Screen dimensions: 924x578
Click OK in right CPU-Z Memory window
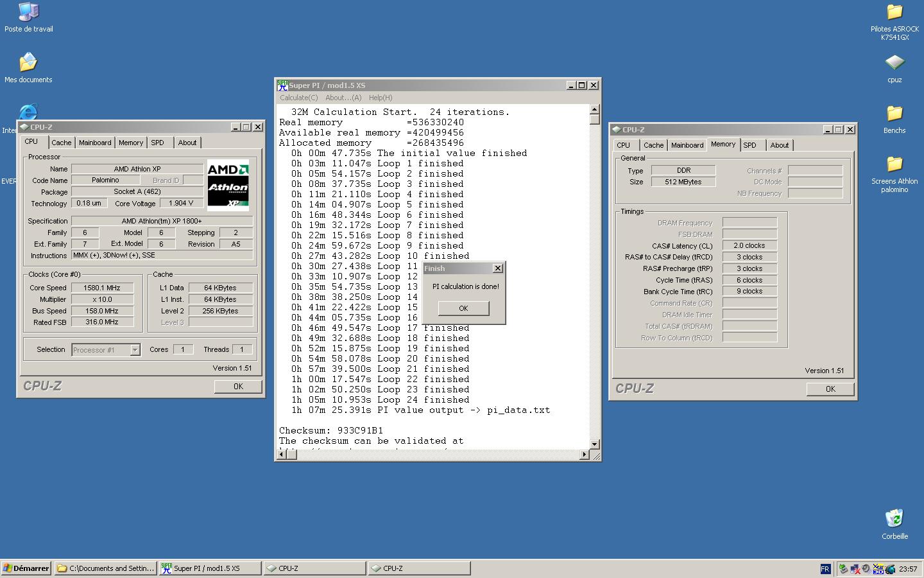click(830, 389)
